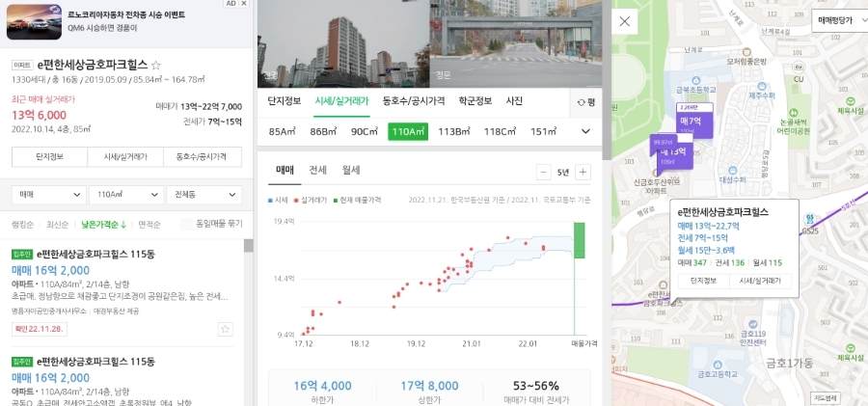Switch to the 학군정보 tab
The image size is (868, 406).
[x=475, y=101]
